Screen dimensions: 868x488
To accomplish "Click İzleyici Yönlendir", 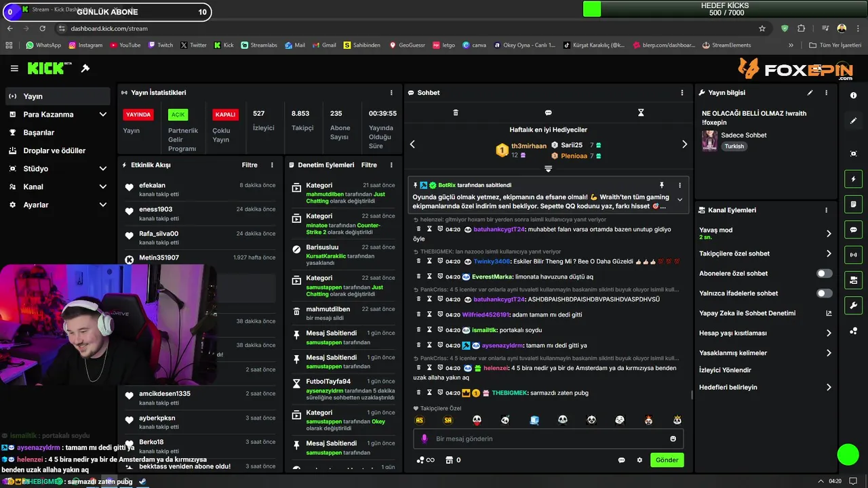I will click(x=725, y=370).
